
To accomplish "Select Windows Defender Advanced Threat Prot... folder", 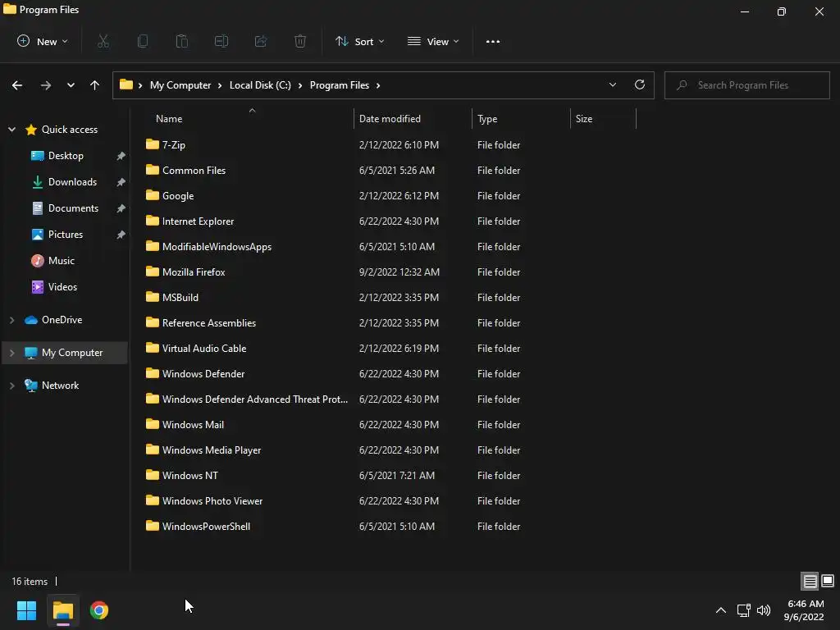I will [x=255, y=399].
